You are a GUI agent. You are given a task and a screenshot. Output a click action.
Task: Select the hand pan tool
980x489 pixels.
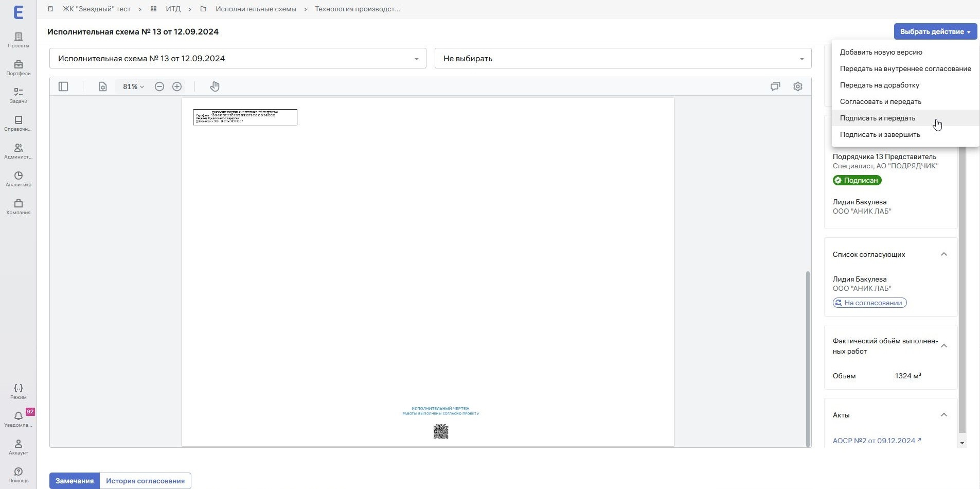click(215, 86)
